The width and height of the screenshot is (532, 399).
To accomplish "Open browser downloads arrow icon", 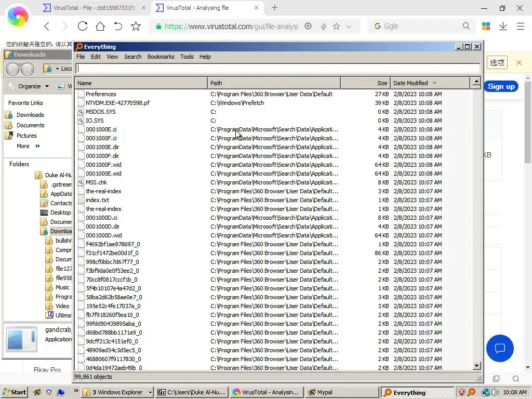I will click(503, 26).
